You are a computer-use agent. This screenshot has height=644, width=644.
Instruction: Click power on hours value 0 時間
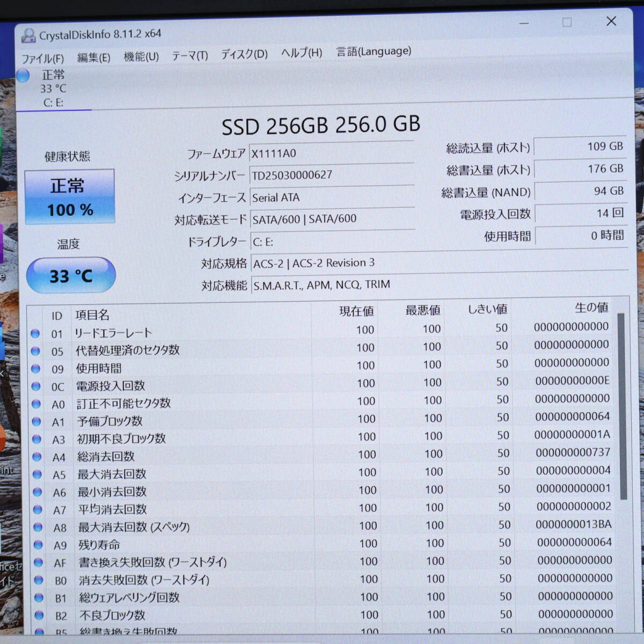582,236
